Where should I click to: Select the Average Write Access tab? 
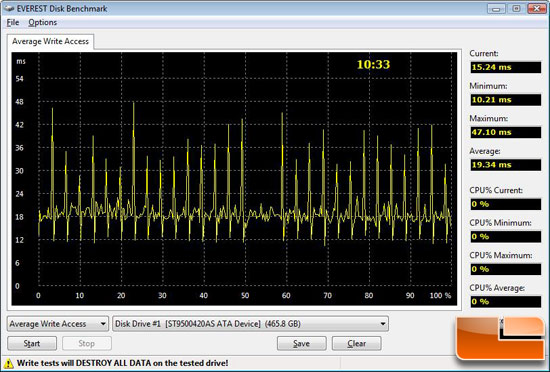(x=50, y=41)
